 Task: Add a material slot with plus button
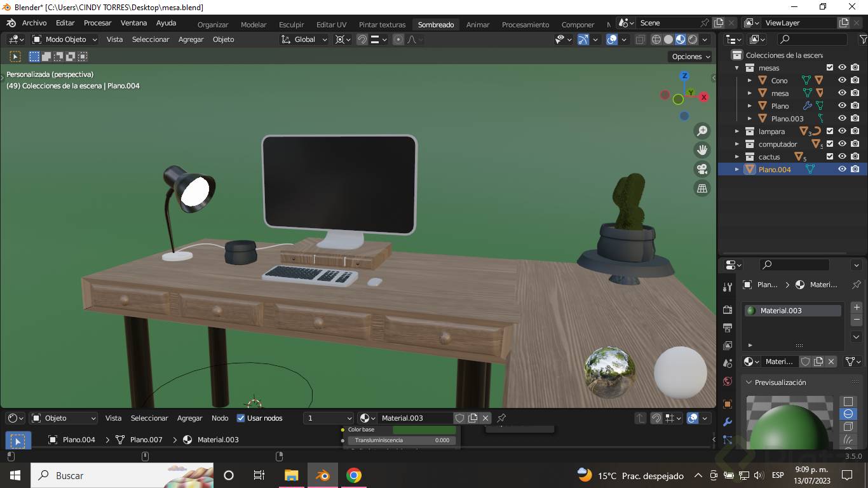click(x=857, y=308)
